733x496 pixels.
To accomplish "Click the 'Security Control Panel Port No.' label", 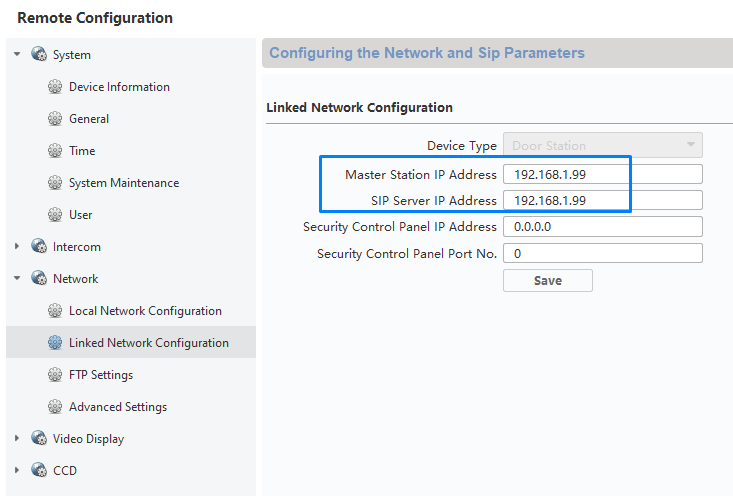I will [407, 253].
